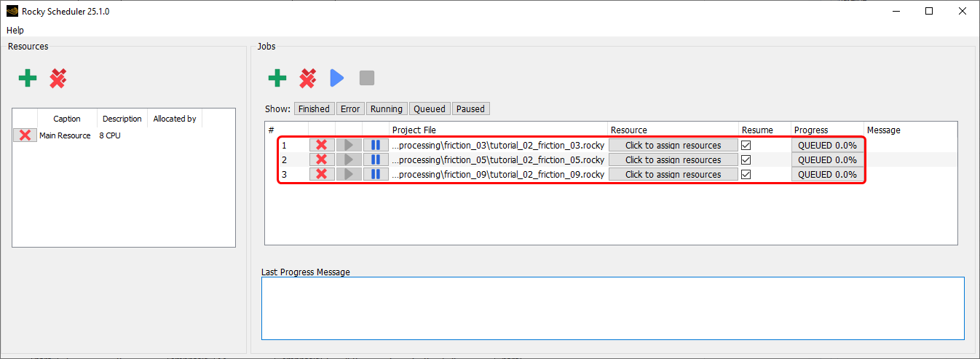Add a new resource with green plus

28,78
